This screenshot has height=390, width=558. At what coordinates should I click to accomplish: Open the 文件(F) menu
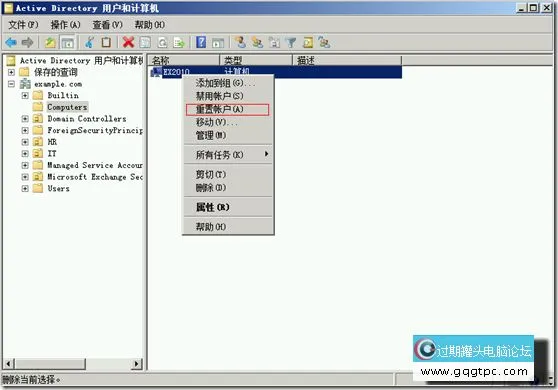[x=23, y=25]
